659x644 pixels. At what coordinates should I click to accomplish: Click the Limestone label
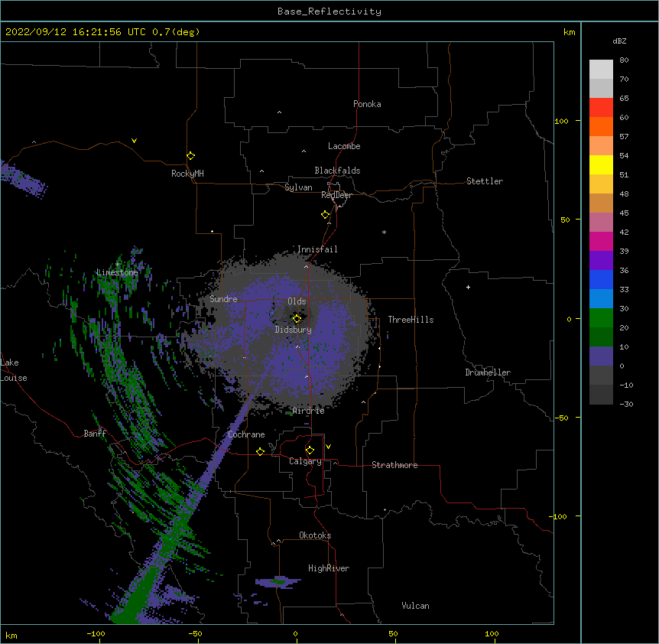(x=117, y=272)
